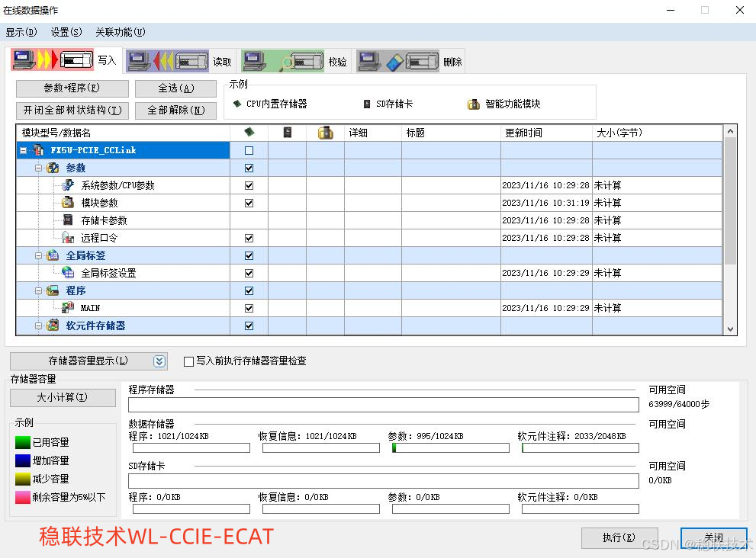Screen dimensions: 756x558
Task: Click the tree list scroll-up arrow
Action: coord(731,131)
